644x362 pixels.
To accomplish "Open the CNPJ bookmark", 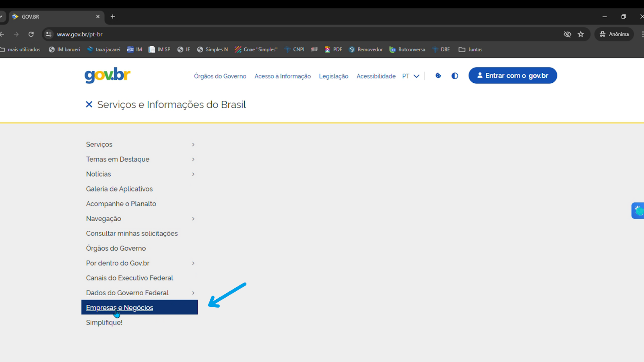I will tap(294, 49).
